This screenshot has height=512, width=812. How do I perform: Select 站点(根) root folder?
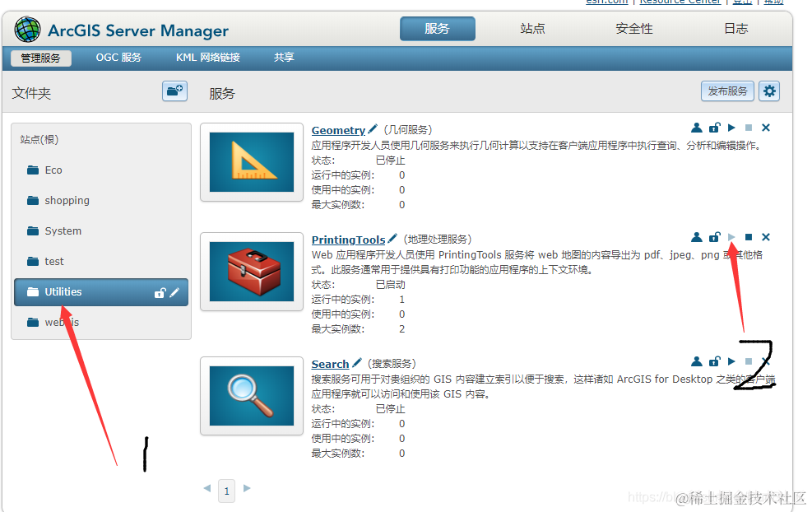39,139
